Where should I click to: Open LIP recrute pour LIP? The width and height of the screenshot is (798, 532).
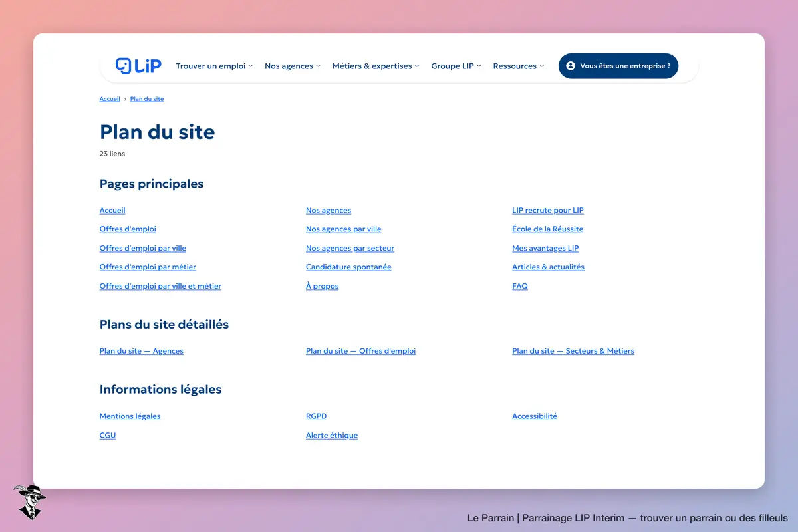pyautogui.click(x=548, y=210)
